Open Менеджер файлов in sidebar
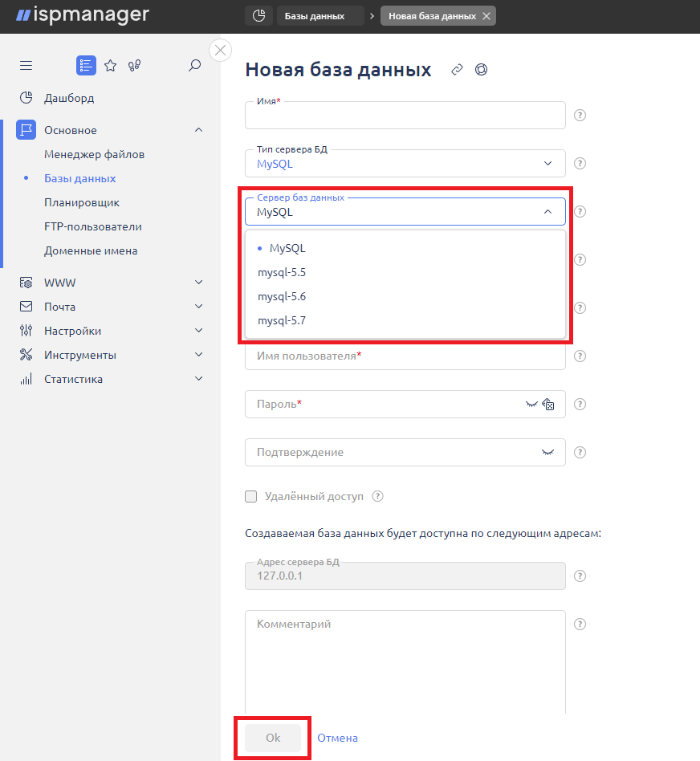The image size is (700, 761). (94, 154)
